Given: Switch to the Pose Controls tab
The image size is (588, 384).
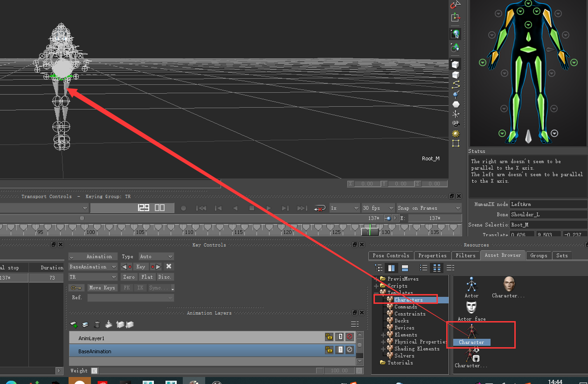Looking at the screenshot, I should pyautogui.click(x=390, y=255).
